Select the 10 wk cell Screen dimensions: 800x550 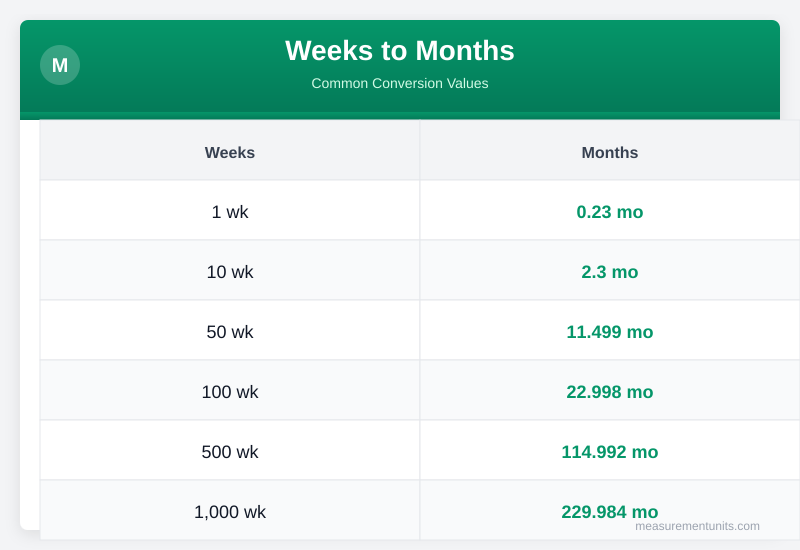pos(230,272)
